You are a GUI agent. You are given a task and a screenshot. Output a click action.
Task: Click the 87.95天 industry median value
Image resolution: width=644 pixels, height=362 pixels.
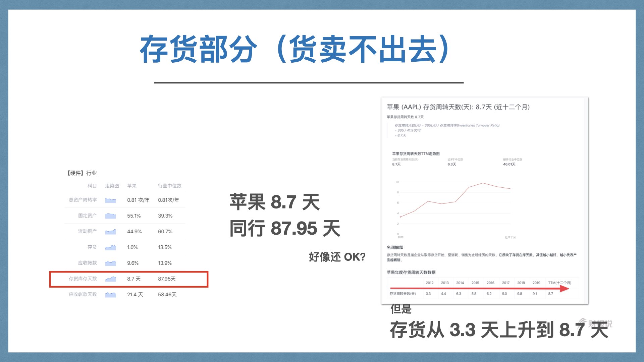[x=167, y=279]
